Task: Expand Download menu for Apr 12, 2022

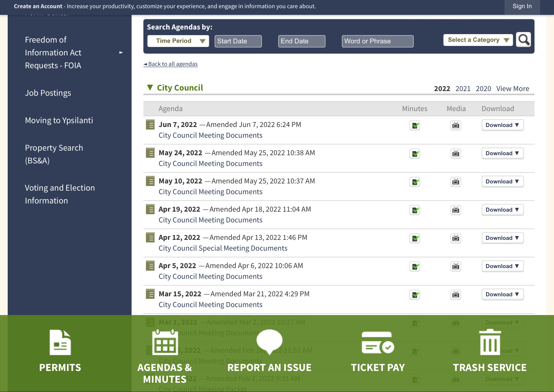Action: pos(502,238)
